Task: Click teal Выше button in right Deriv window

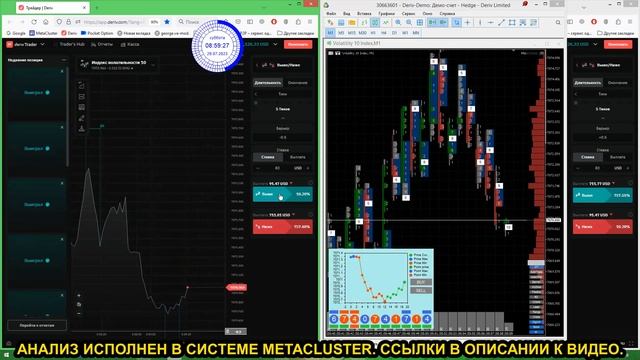Action: (603, 195)
